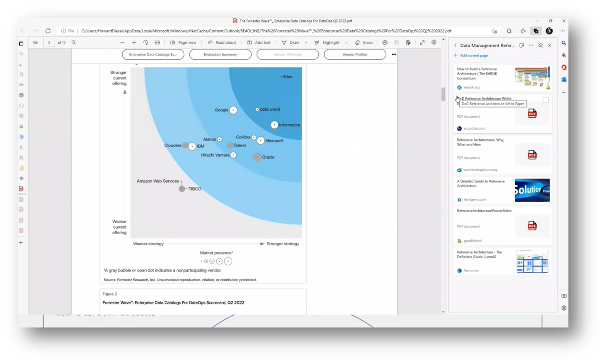Image resolution: width=605 pixels, height=364 pixels.
Task: Select the Erase tool
Action: click(364, 43)
